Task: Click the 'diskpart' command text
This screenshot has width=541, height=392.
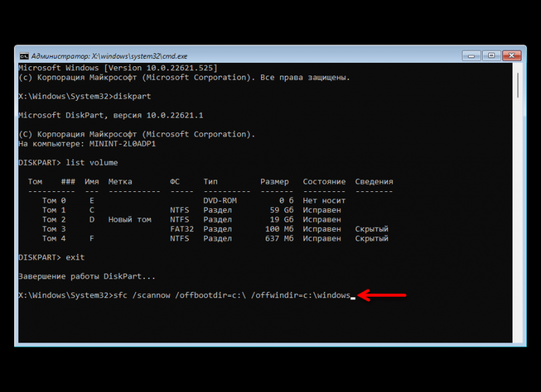Action: tap(132, 97)
